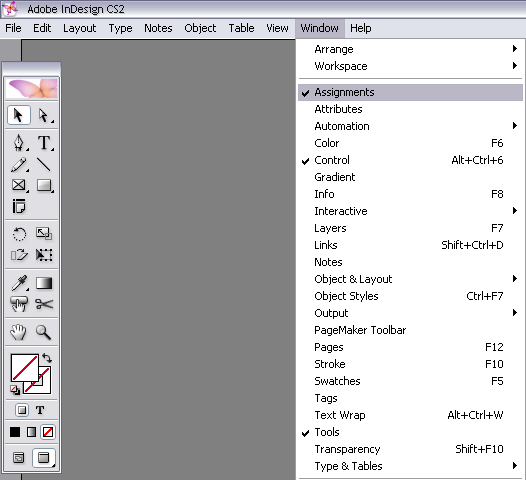Click the Swap Fill and Stroke arrow
Viewport: 526px width, 480px height.
click(47, 358)
